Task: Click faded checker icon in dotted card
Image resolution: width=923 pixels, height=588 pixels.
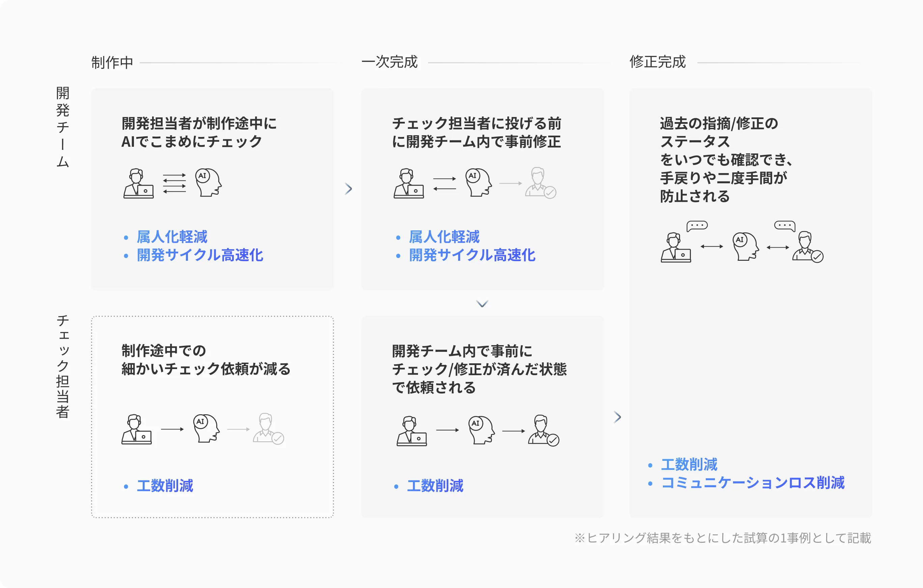Action: [x=268, y=428]
